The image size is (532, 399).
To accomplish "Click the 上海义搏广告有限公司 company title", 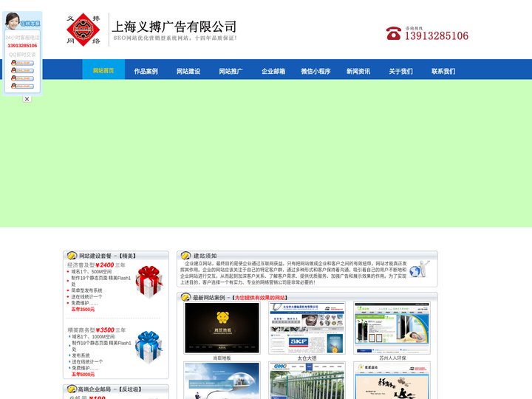I will pos(174,27).
